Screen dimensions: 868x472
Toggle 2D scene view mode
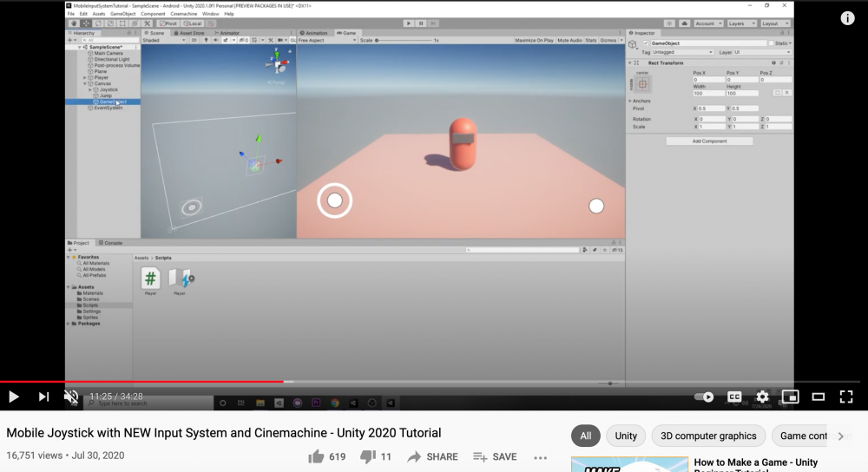(x=194, y=40)
